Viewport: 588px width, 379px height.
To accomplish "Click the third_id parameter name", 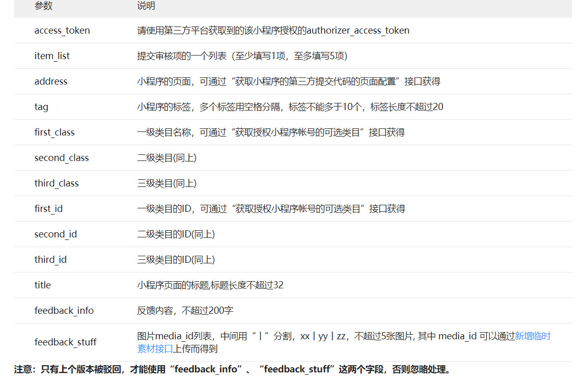I will pyautogui.click(x=50, y=260).
